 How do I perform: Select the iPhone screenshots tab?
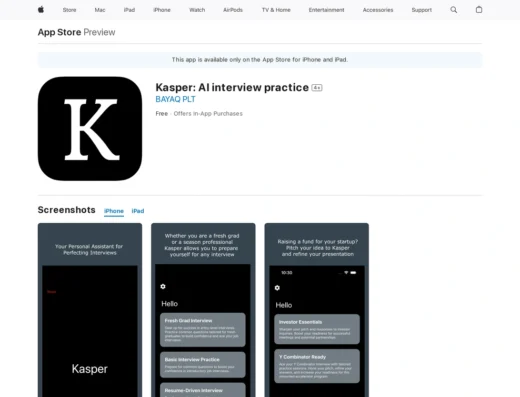(114, 211)
